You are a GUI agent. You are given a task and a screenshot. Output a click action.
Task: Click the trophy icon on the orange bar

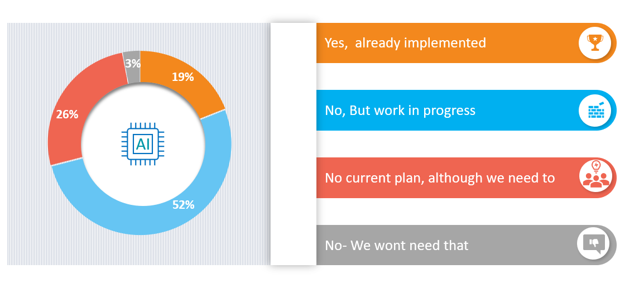click(x=595, y=42)
